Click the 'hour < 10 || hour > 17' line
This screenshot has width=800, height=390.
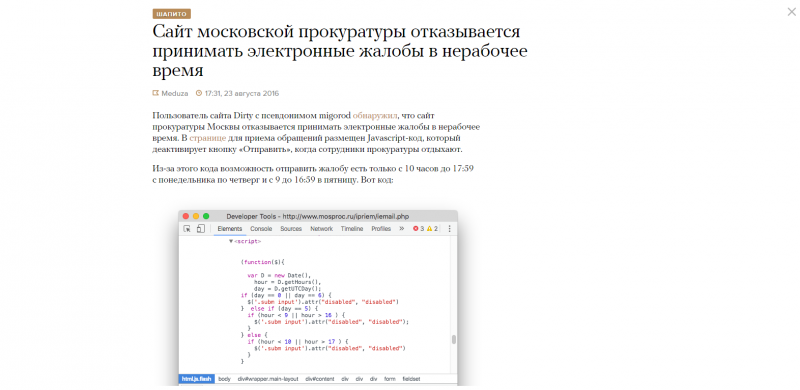(x=298, y=341)
